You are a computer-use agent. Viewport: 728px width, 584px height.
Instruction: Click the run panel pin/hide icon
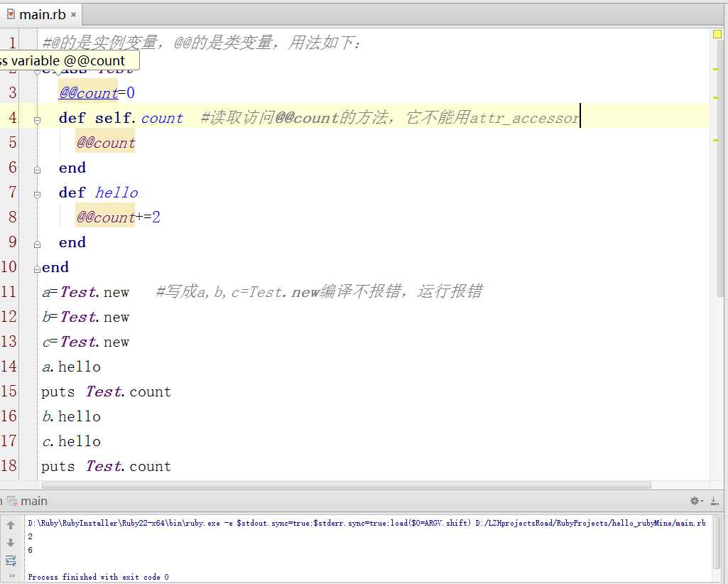[715, 501]
